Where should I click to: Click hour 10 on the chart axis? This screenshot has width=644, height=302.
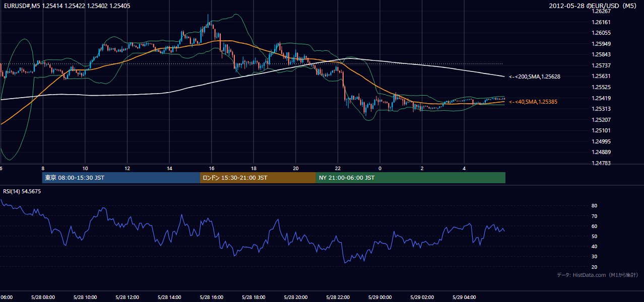85,168
